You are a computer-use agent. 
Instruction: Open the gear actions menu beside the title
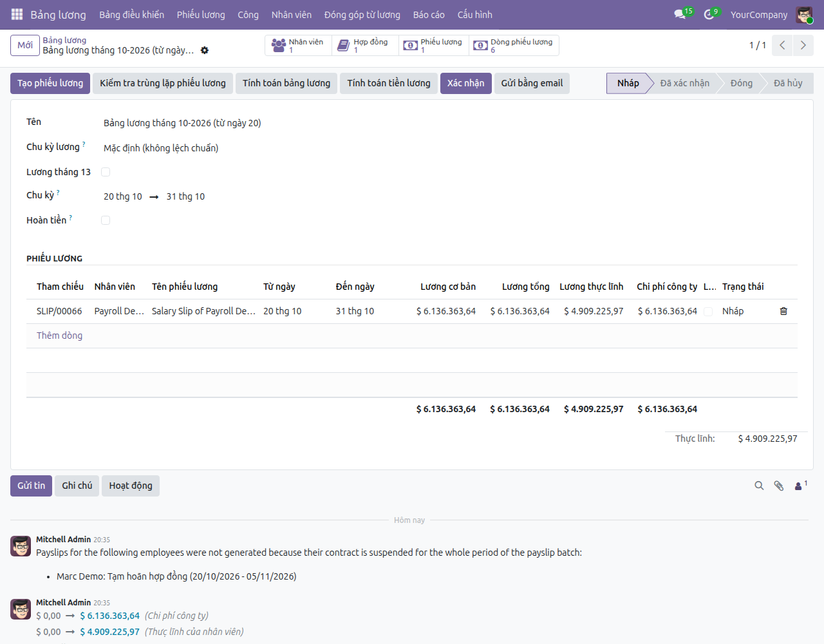(x=205, y=50)
